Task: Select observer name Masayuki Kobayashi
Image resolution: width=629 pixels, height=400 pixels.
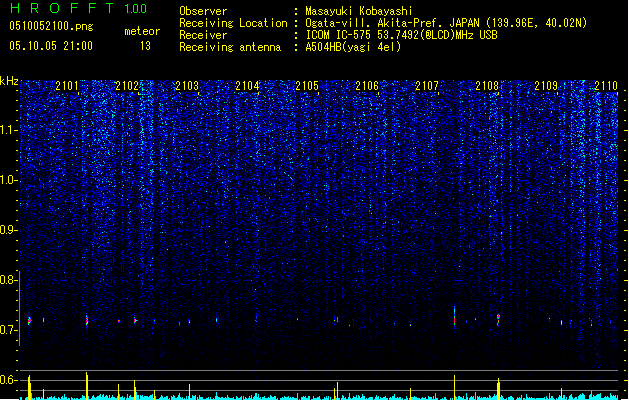Action: pos(359,11)
